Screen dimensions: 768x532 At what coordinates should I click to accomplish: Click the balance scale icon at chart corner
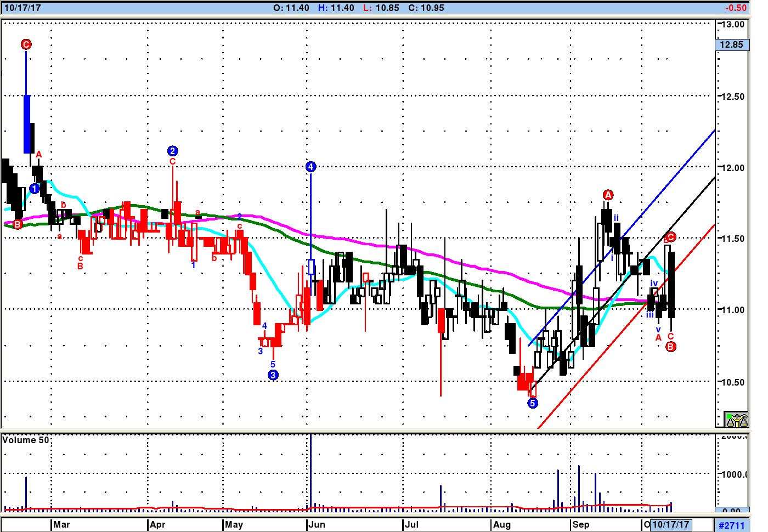736,420
